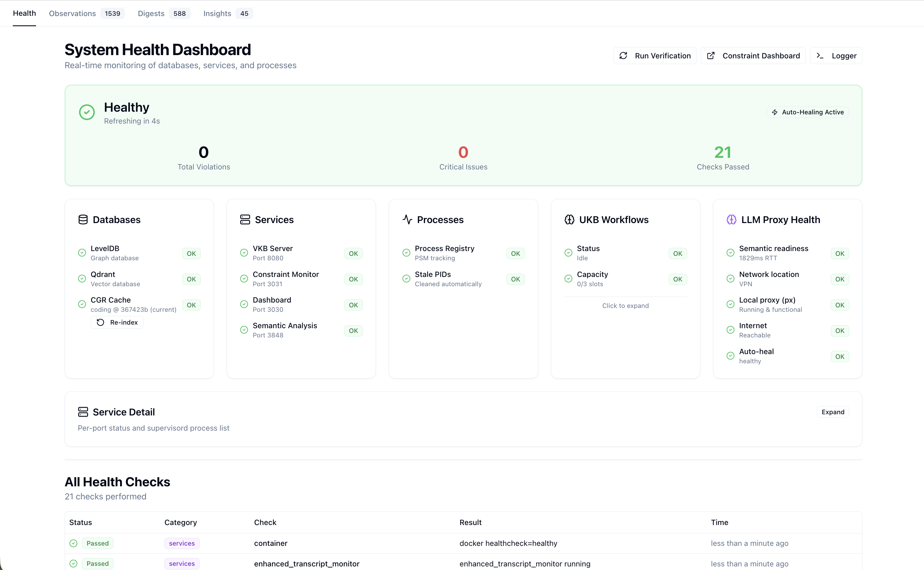Click the '21 checks performed' text

[105, 496]
